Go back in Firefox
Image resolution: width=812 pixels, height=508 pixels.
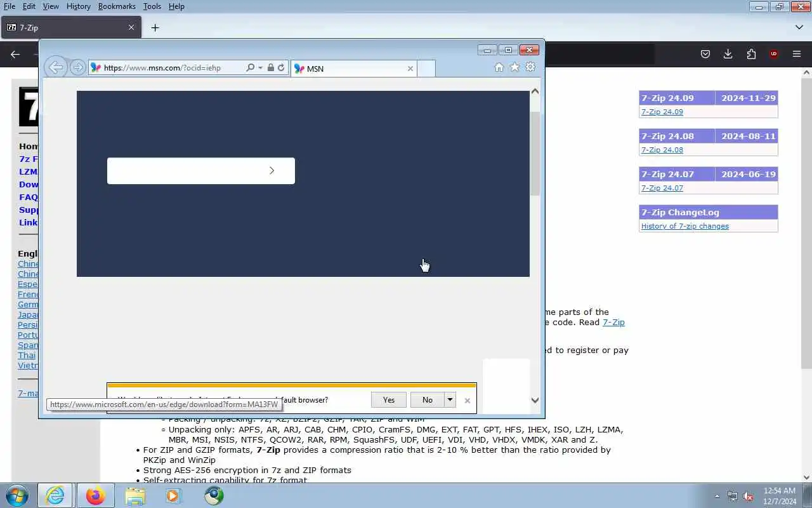(15, 55)
